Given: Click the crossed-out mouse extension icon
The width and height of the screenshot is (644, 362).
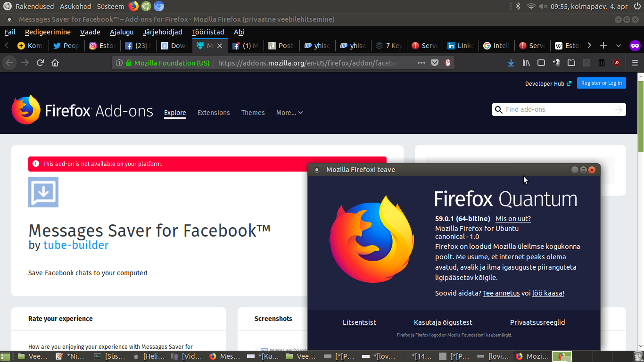Looking at the screenshot, I should (x=447, y=63).
